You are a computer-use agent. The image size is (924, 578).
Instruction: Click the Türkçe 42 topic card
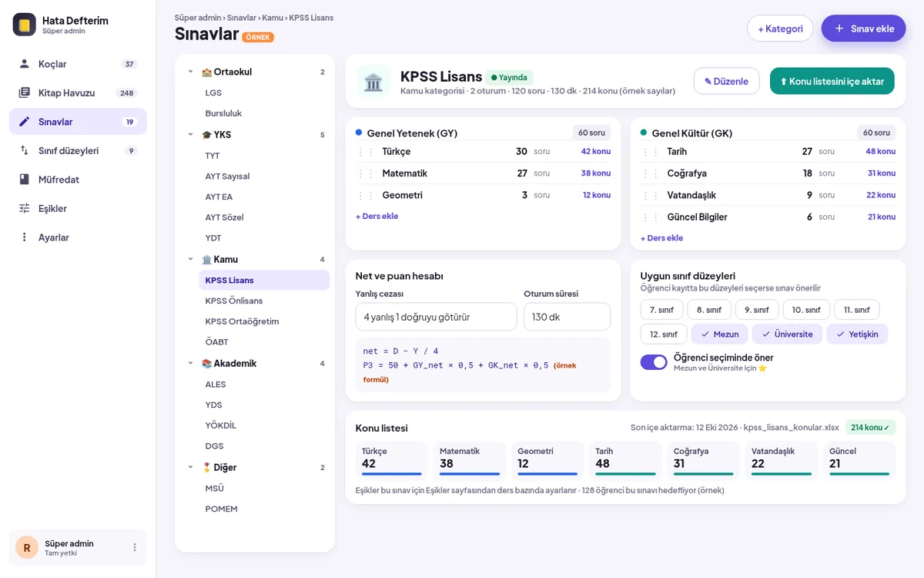tap(391, 460)
